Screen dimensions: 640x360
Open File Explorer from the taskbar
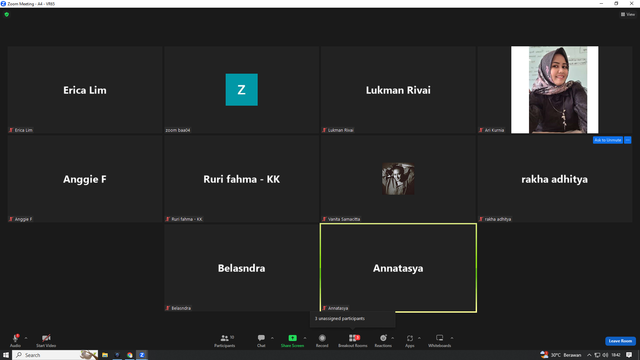click(105, 355)
